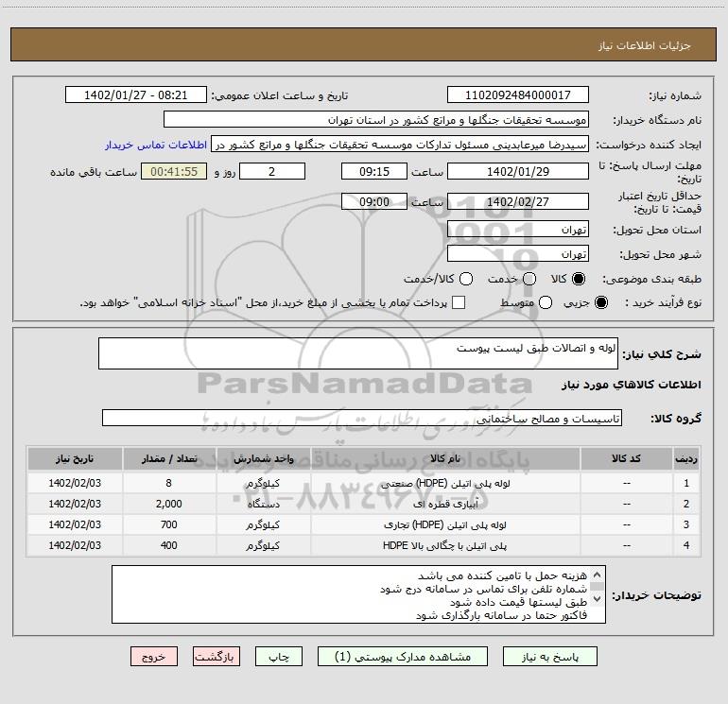The image size is (728, 704).
Task: Click the تاریخ نیاز column header
Action: (x=75, y=459)
